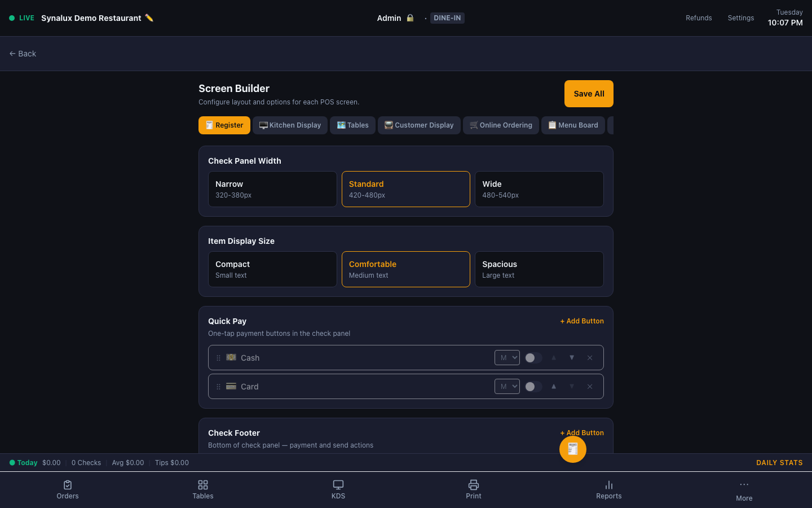The height and width of the screenshot is (508, 812).
Task: Open Refunds from the top bar
Action: pyautogui.click(x=699, y=18)
